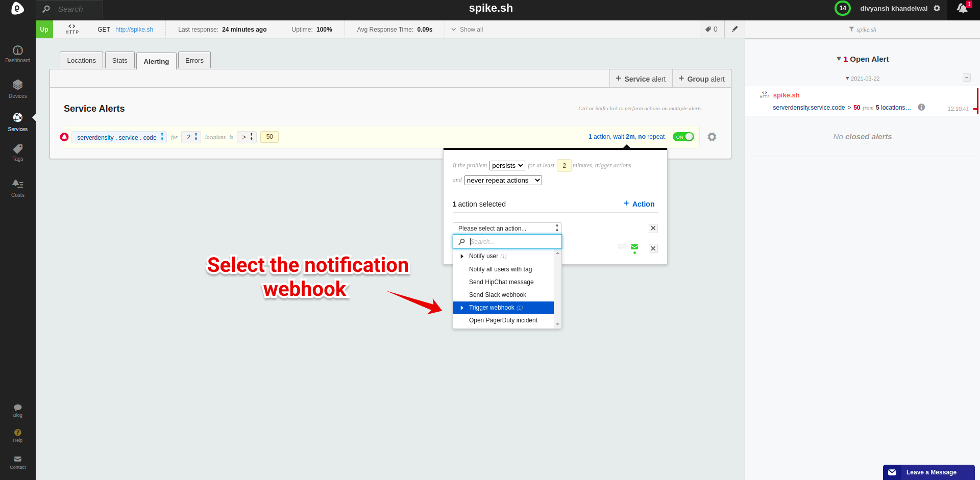The image size is (980, 480).
Task: Remove the second action row with X
Action: click(653, 248)
